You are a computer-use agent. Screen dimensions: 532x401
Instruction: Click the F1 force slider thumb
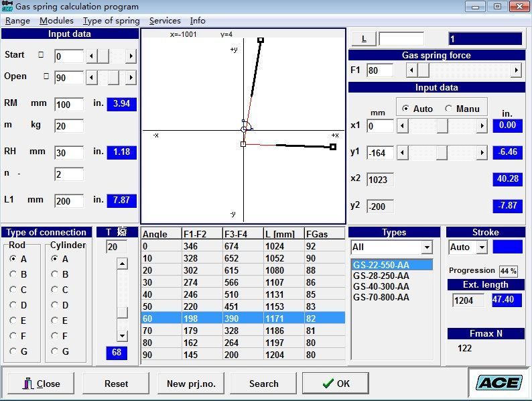pos(423,70)
